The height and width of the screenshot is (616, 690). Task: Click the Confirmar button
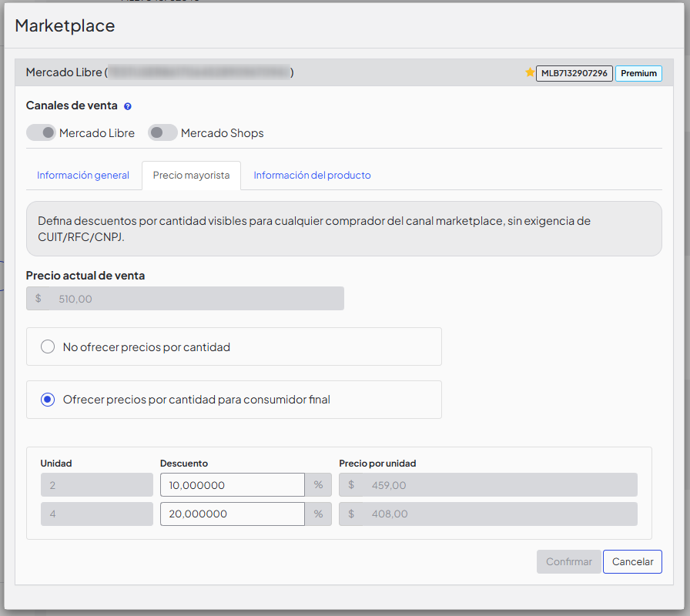point(568,561)
